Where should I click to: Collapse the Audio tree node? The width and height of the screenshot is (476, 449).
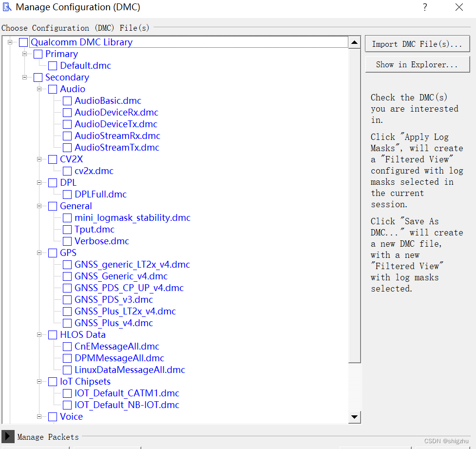point(39,89)
